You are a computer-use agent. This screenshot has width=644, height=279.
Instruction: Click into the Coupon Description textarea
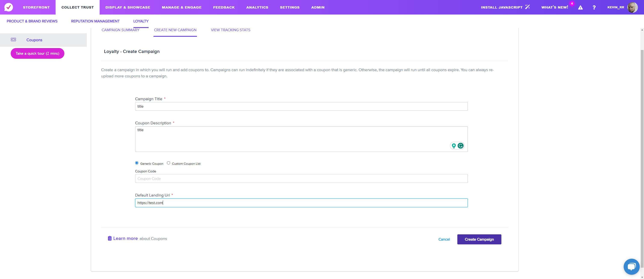tap(301, 139)
